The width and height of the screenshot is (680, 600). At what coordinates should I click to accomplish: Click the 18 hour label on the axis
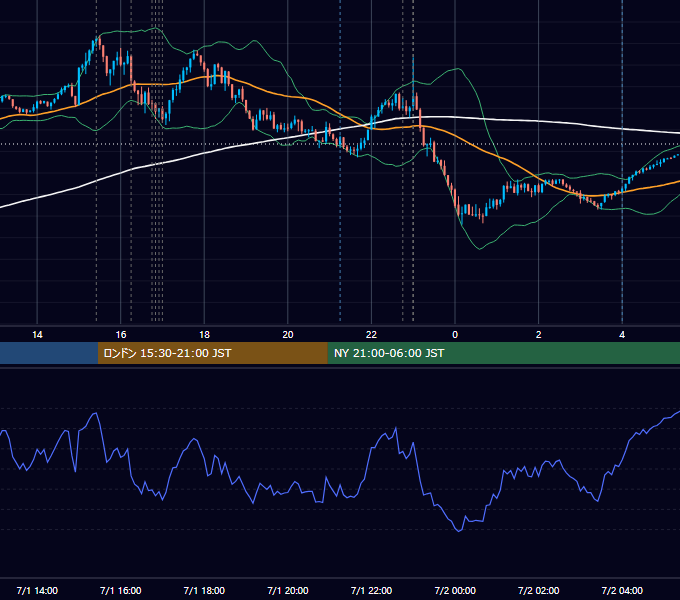[204, 335]
